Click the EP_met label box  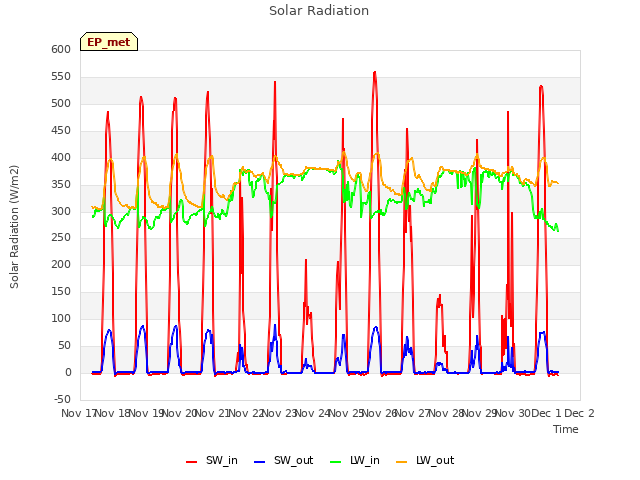click(109, 42)
